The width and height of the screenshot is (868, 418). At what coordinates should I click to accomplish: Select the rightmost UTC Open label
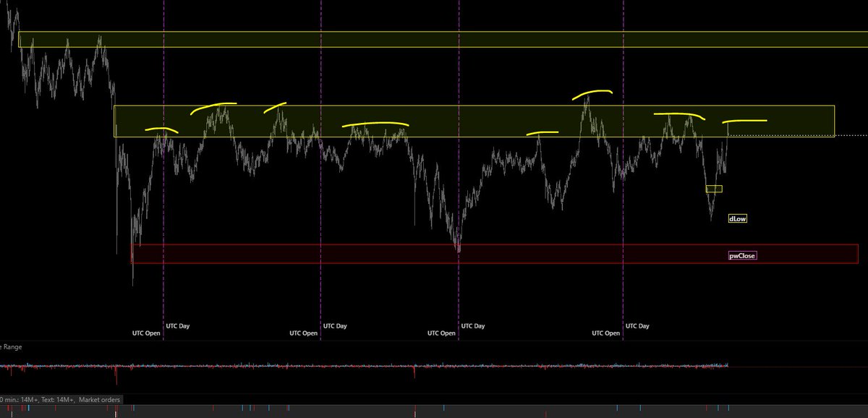606,333
